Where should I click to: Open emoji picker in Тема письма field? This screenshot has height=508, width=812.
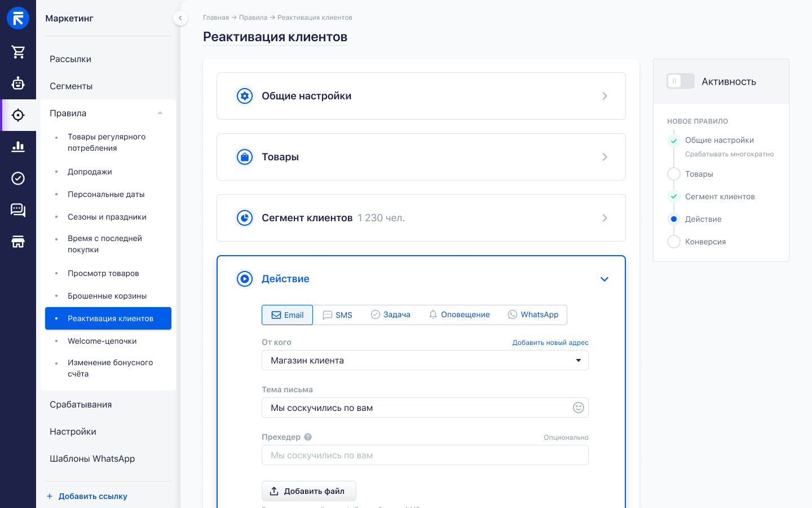[x=578, y=408]
